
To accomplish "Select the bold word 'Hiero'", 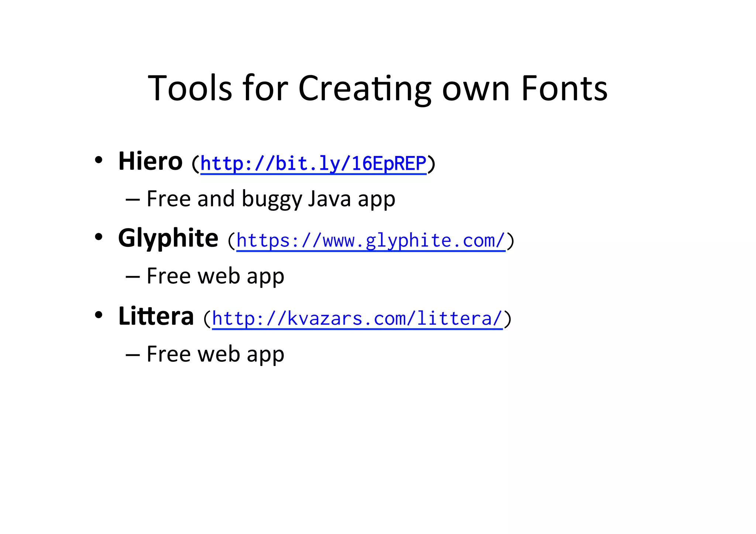I will pyautogui.click(x=150, y=161).
